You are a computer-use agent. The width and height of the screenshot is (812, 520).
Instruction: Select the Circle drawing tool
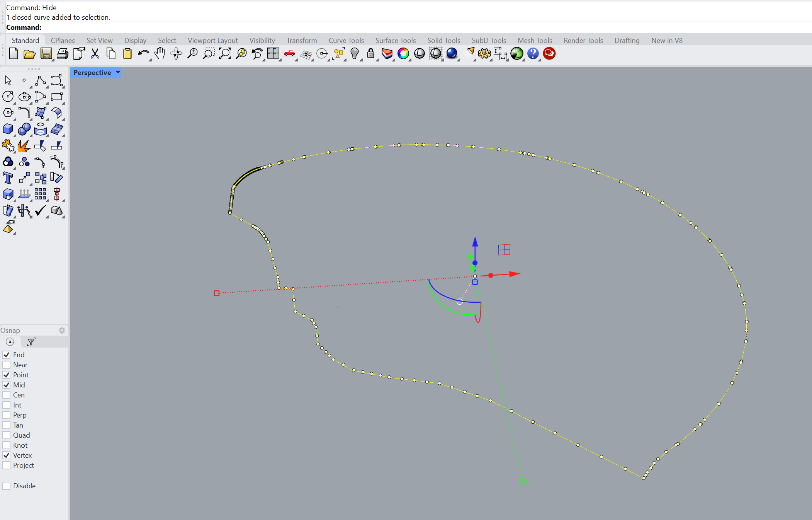[8, 97]
